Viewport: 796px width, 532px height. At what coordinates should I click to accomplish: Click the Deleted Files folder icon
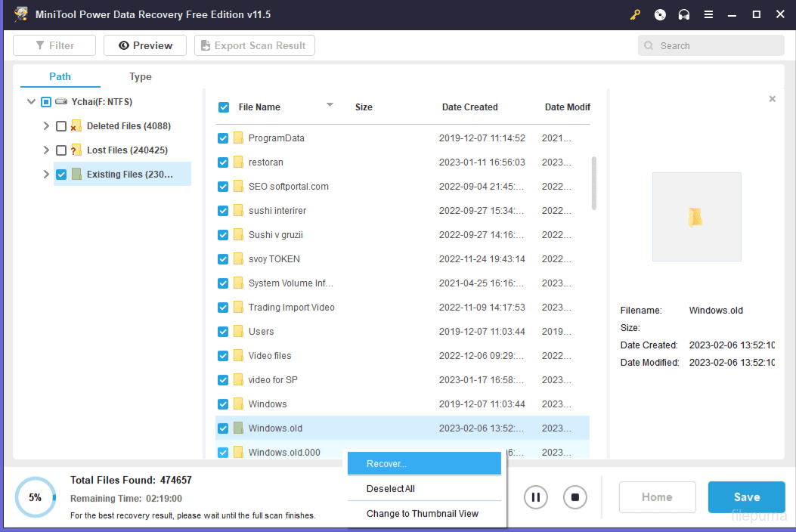tap(76, 126)
